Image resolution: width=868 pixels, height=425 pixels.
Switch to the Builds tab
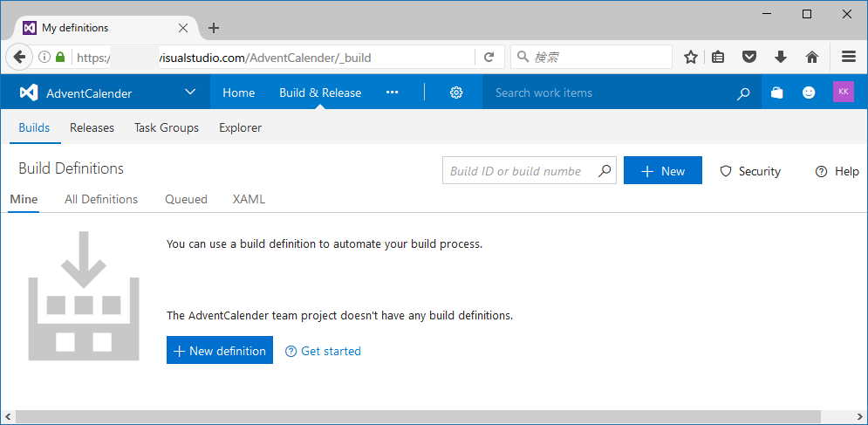34,128
